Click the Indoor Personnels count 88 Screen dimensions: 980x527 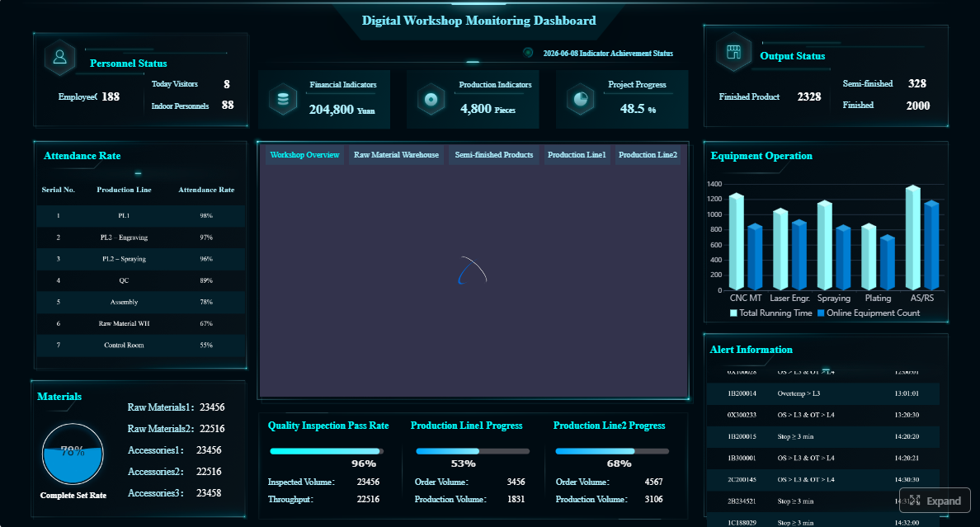click(x=228, y=106)
